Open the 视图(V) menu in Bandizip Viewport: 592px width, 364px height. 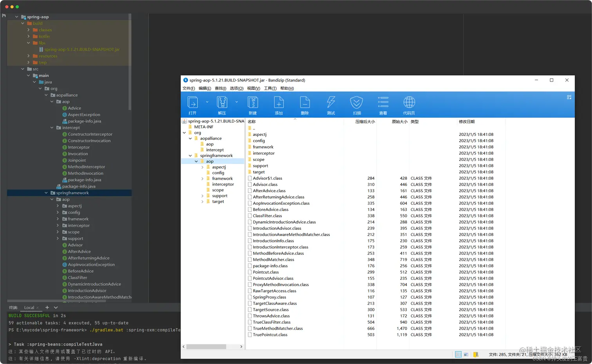(253, 88)
